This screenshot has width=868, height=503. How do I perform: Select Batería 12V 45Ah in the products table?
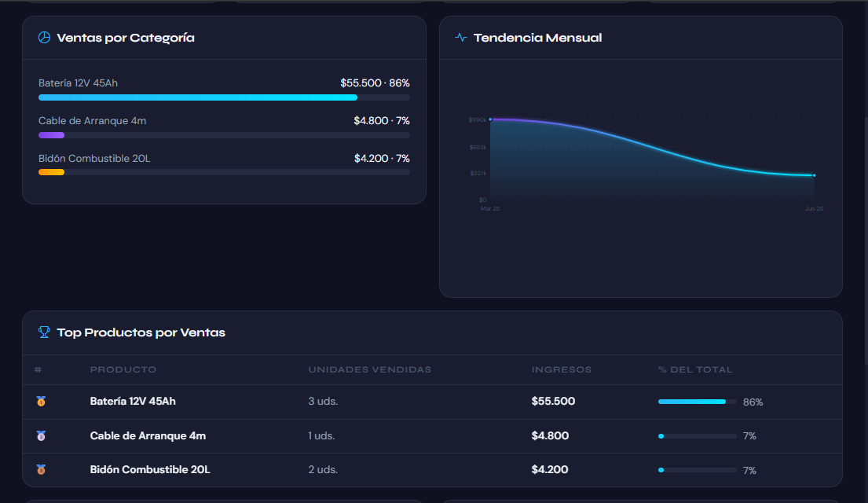tap(133, 401)
